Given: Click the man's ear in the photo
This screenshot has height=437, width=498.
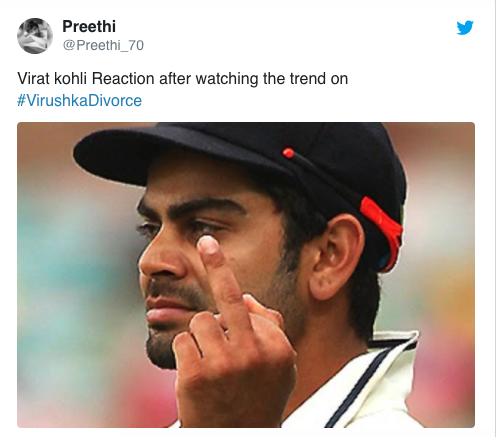Looking at the screenshot, I should coord(335,257).
